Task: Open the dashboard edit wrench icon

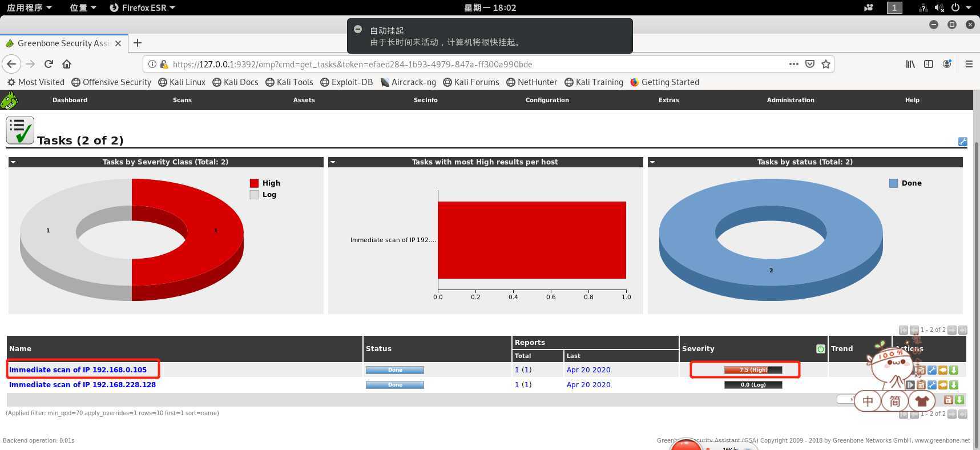Action: (962, 142)
